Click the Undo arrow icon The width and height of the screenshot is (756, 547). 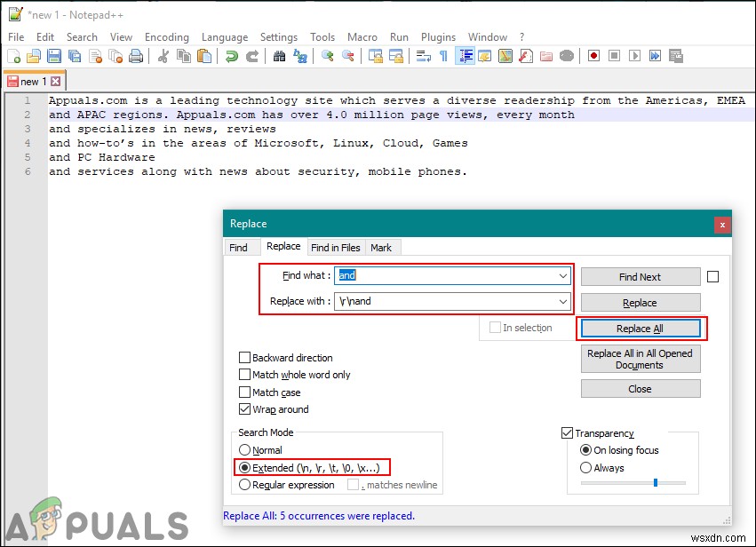tap(230, 56)
